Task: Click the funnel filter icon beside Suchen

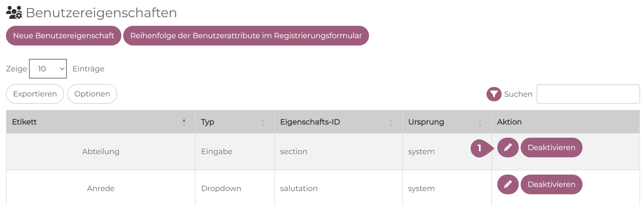Action: 494,94
